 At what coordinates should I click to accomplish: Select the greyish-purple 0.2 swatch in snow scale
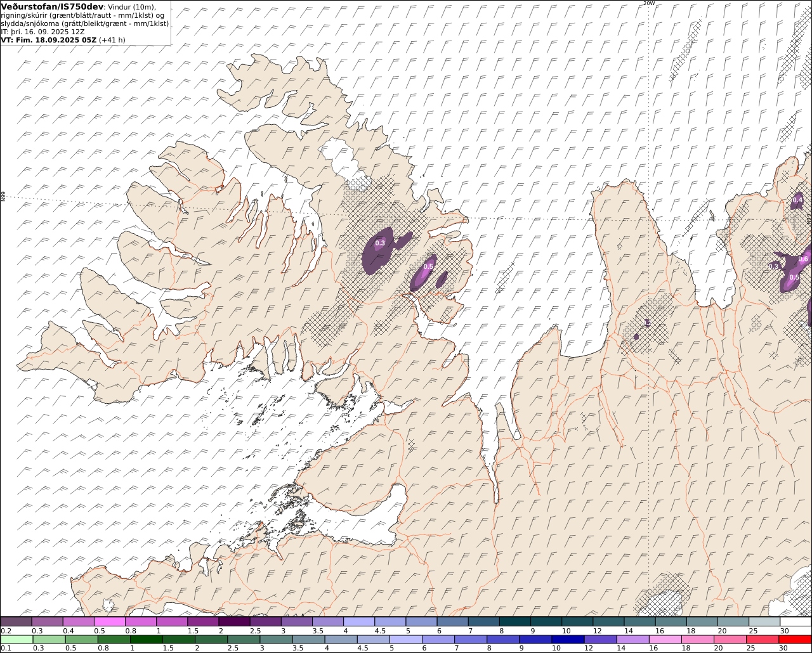pyautogui.click(x=16, y=621)
